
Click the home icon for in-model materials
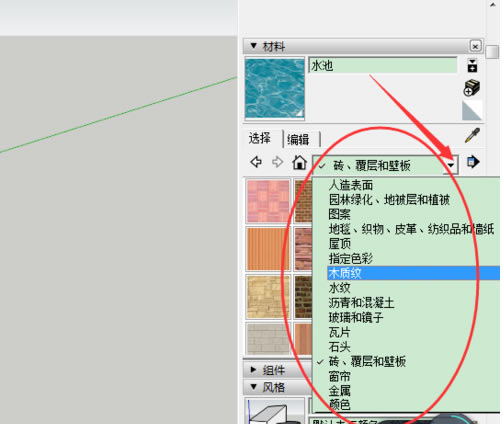point(299,162)
